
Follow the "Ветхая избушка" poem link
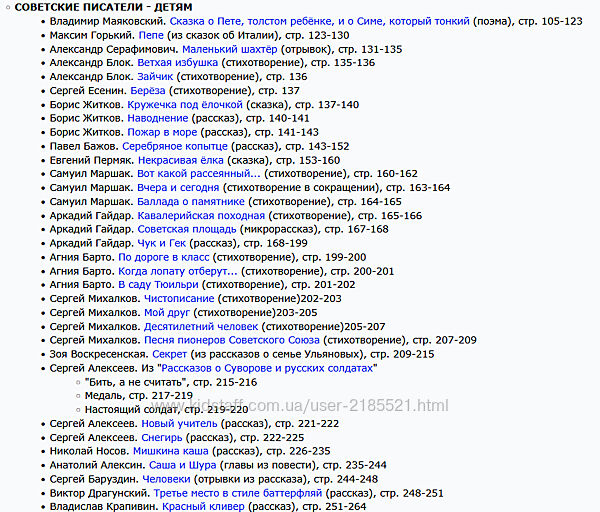(x=178, y=62)
